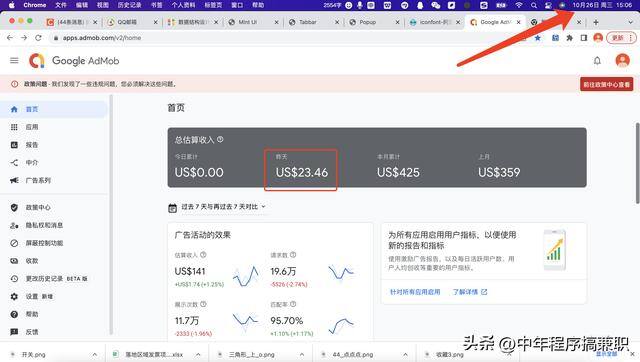Click the 本月累计 US$425 value

(x=398, y=172)
